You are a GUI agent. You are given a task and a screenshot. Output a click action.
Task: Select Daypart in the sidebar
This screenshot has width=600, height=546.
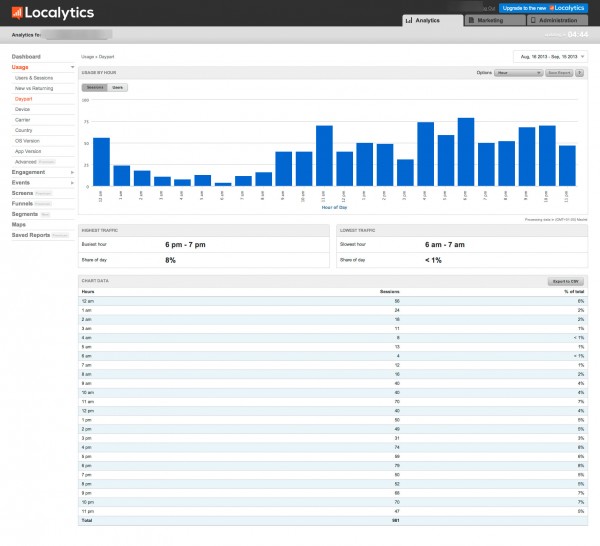(x=23, y=99)
